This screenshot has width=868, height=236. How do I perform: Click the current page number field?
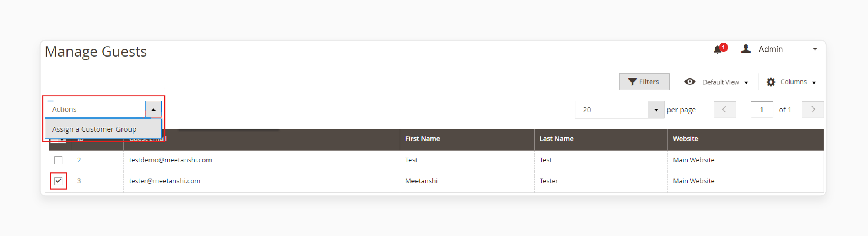(x=762, y=109)
